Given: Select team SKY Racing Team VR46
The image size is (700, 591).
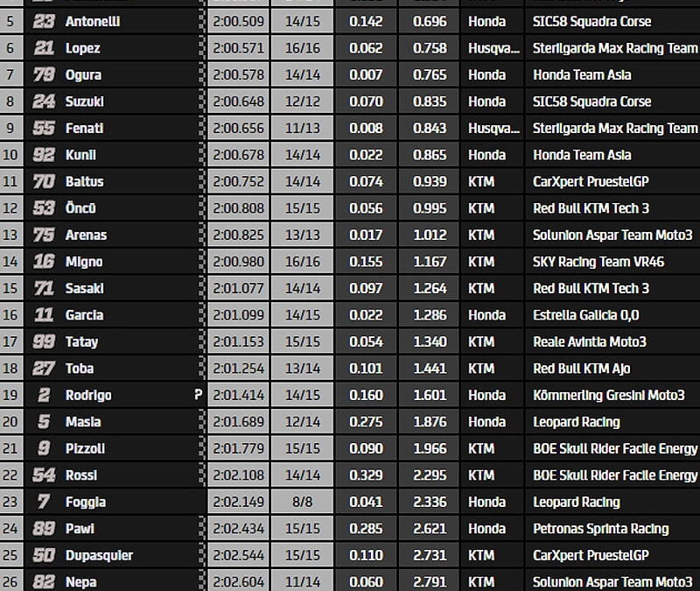Looking at the screenshot, I should [x=598, y=261].
